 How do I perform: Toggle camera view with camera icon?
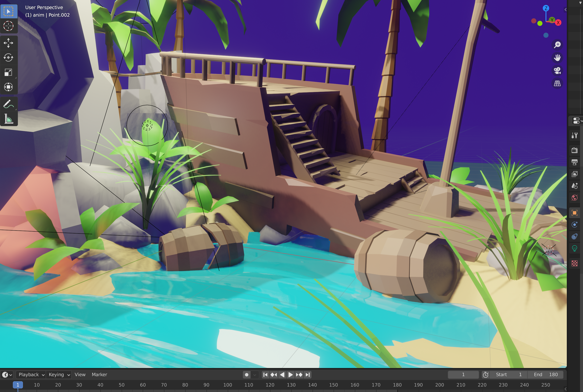[557, 71]
